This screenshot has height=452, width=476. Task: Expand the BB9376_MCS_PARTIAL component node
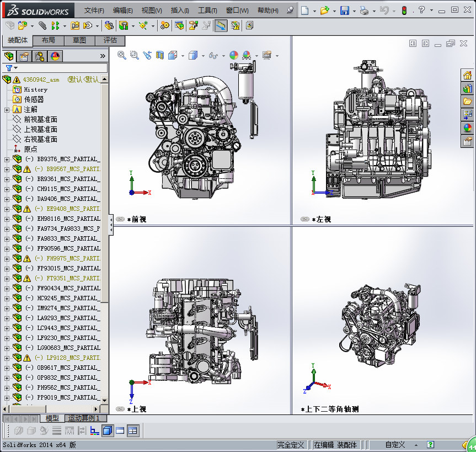click(x=7, y=159)
